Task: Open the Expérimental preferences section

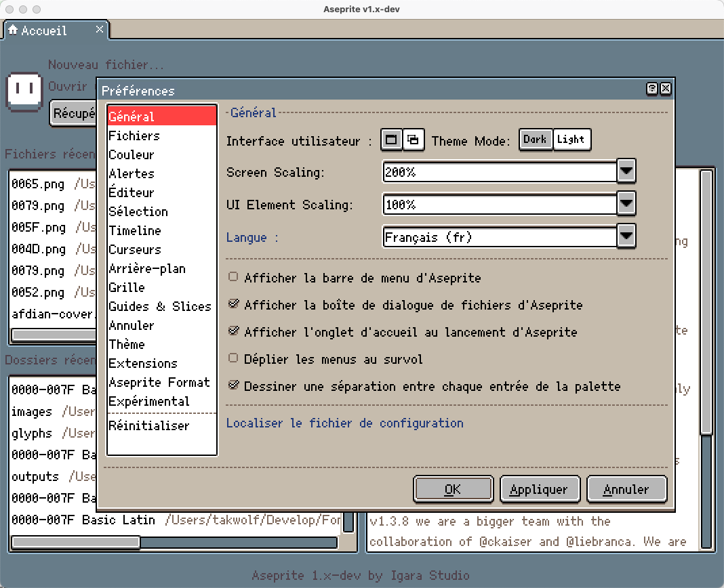Action: [161, 400]
